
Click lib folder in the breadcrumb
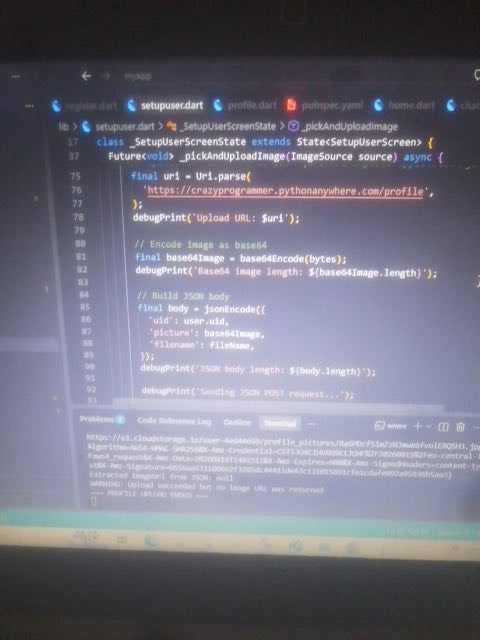coord(63,127)
